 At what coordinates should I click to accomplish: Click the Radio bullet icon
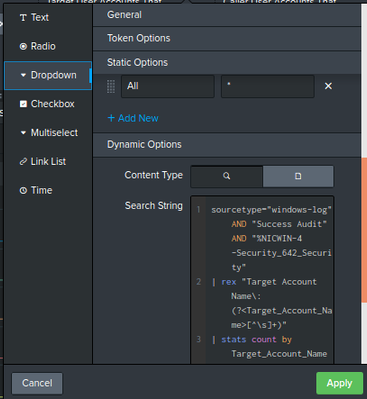click(x=23, y=46)
